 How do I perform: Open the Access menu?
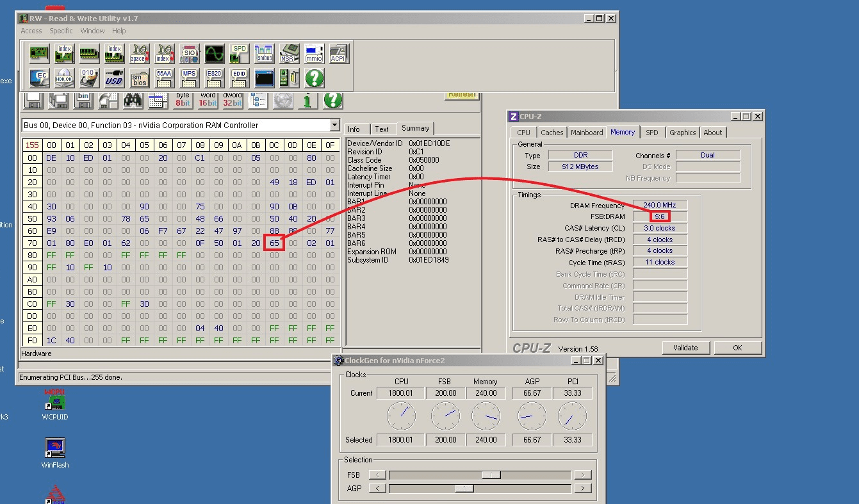(31, 31)
